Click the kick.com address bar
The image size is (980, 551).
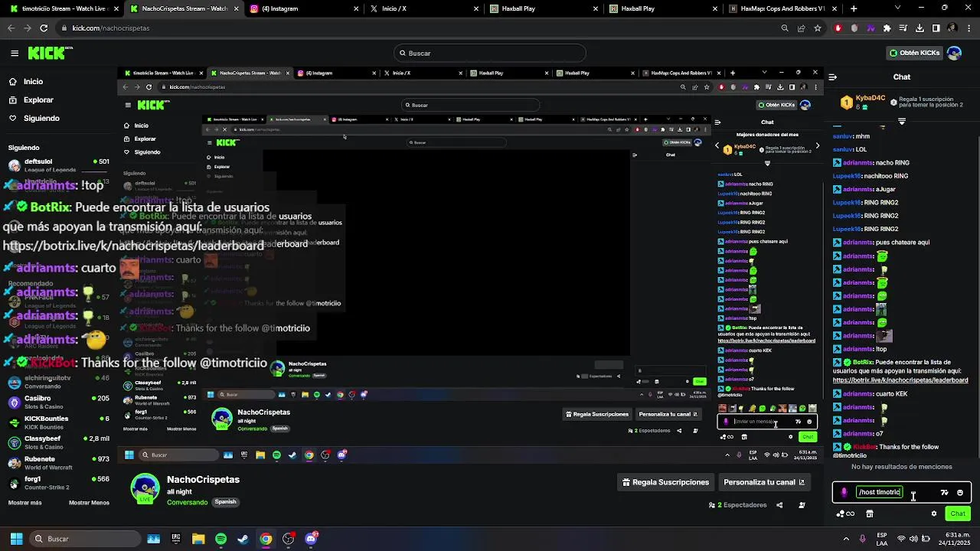tap(413, 28)
